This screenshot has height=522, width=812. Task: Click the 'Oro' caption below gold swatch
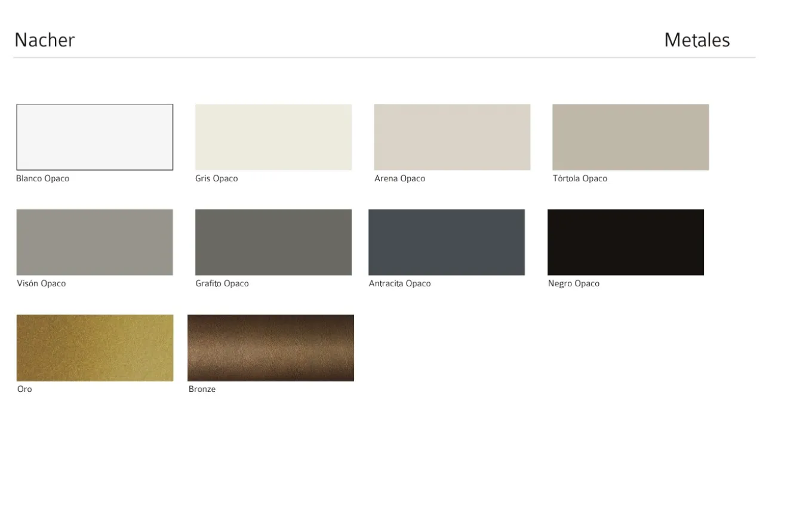click(x=24, y=389)
